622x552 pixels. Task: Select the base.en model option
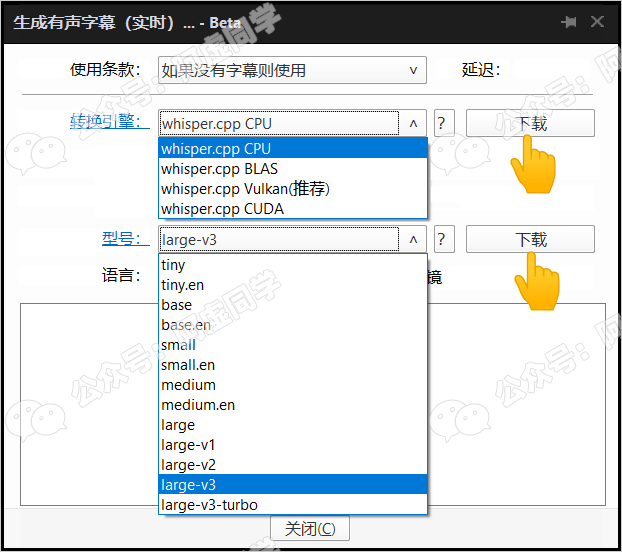click(293, 325)
